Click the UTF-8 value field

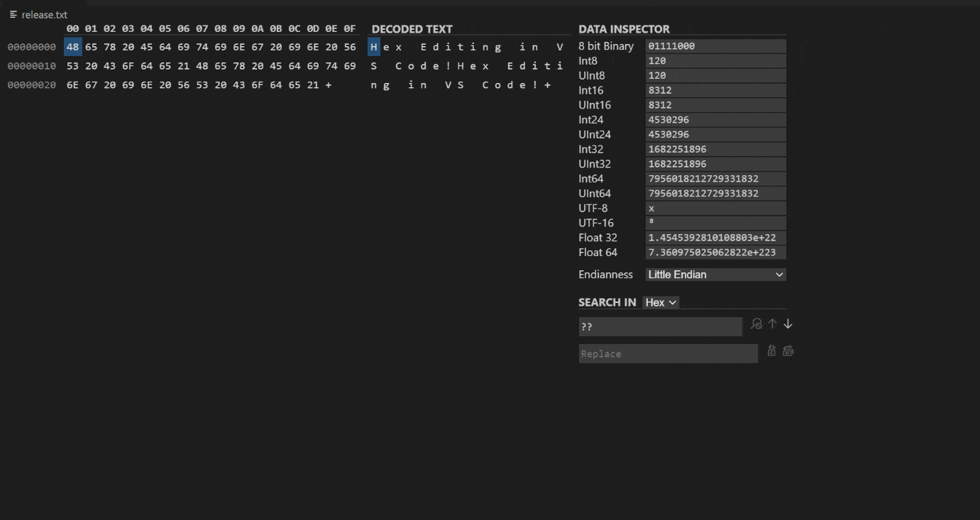715,209
